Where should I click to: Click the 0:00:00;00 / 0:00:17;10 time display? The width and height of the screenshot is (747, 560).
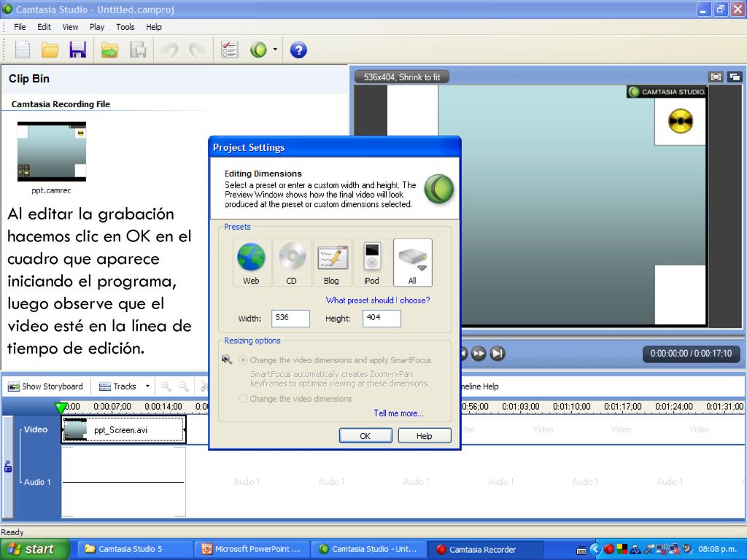(x=691, y=354)
